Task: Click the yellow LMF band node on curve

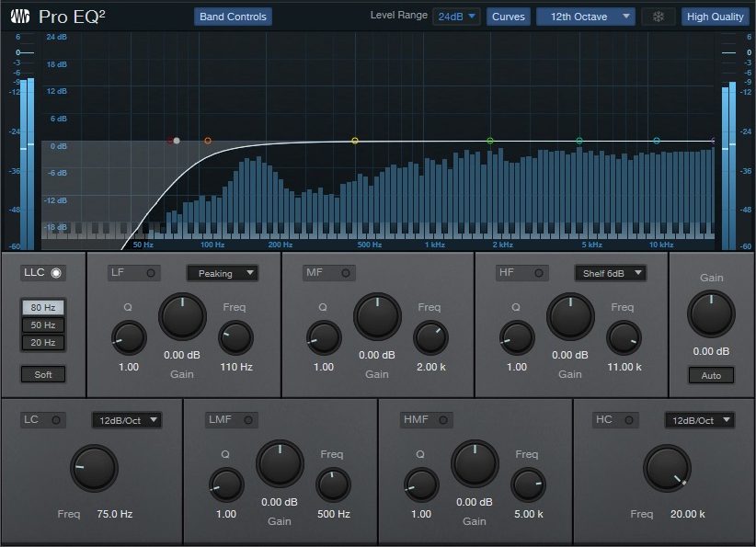Action: tap(355, 142)
